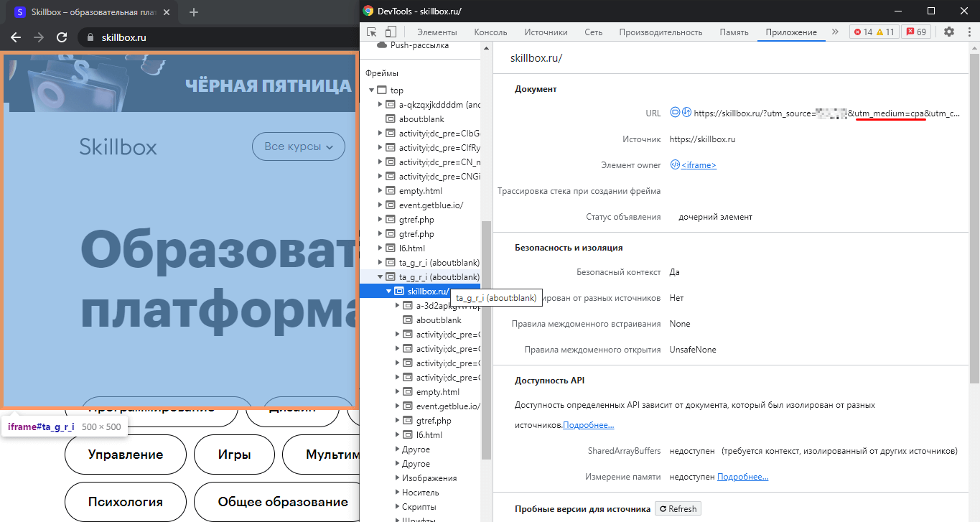The image size is (980, 522).
Task: Activate the inspect element picker icon
Action: tap(372, 32)
